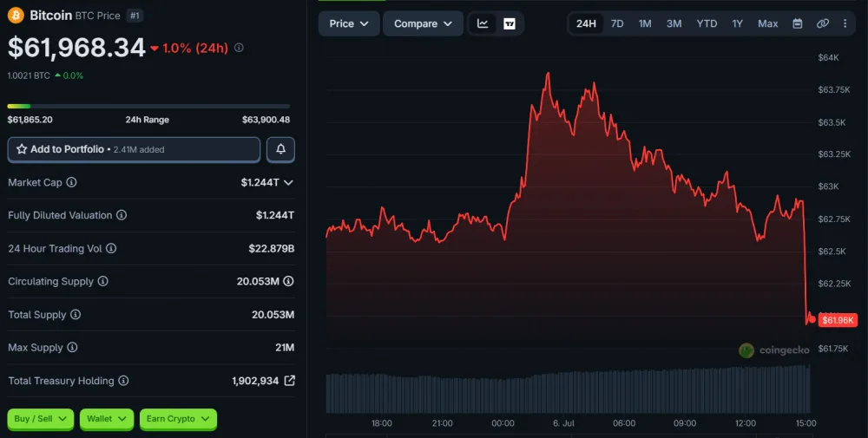Click the volume bars under chart
Screen dimensions: 868x438
pos(568,390)
